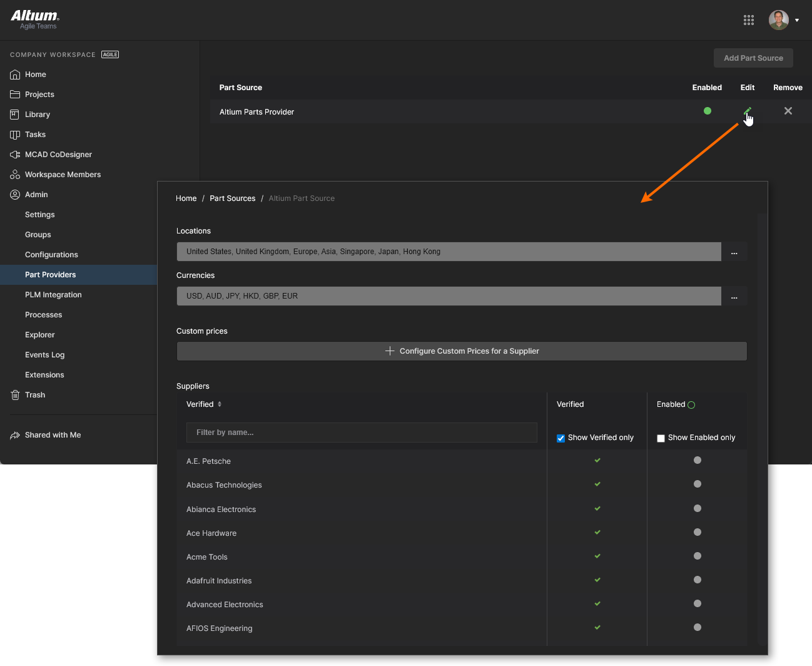Open the Locations ellipsis selector
Image resolution: width=812 pixels, height=666 pixels.
pyautogui.click(x=734, y=252)
